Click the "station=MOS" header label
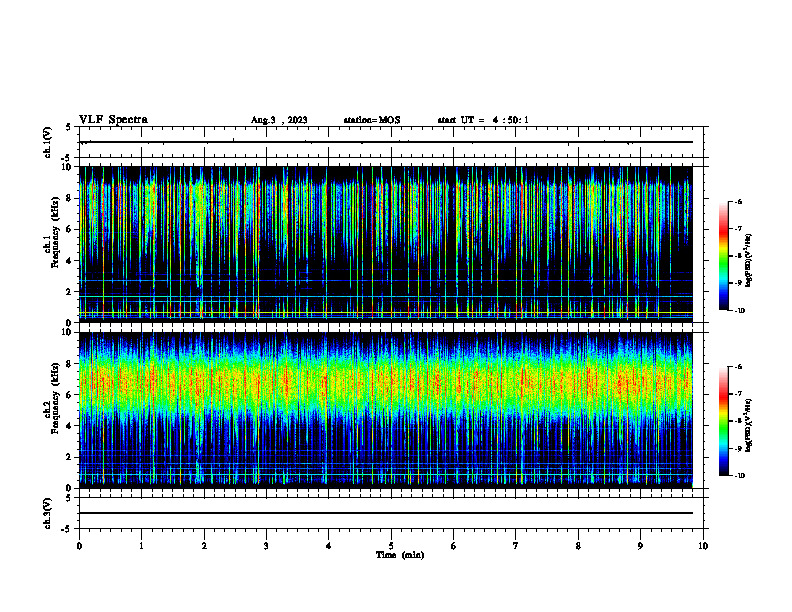The width and height of the screenshot is (792, 612). point(372,120)
